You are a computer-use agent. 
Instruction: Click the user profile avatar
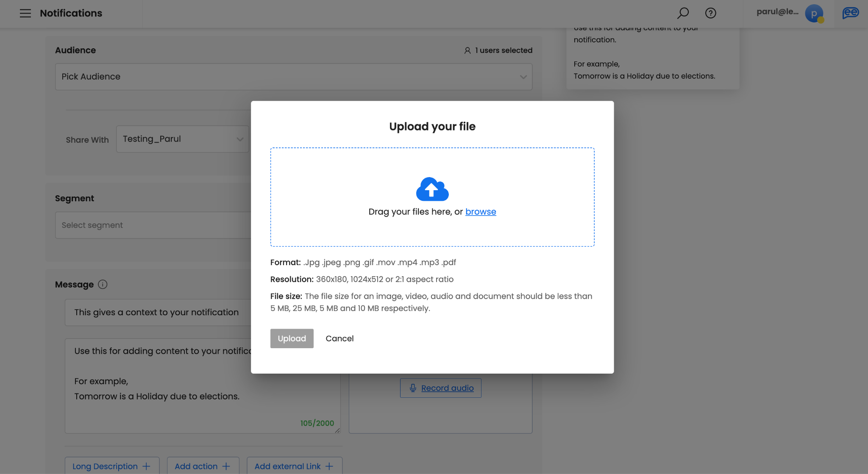814,14
